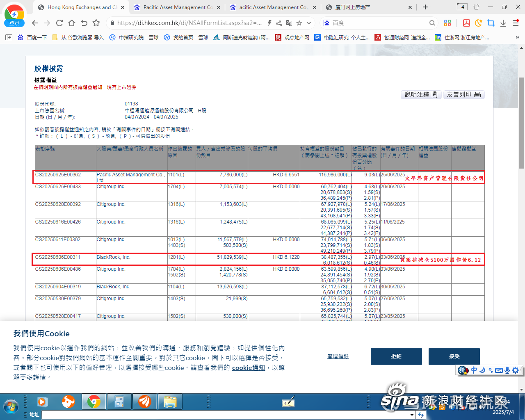Screen dimensions: 525x420
Task: Click the undo closed tab arrow icon
Action: coord(84,23)
